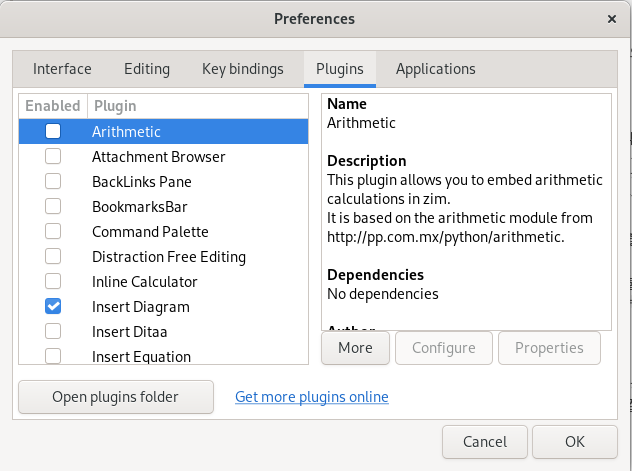This screenshot has height=471, width=632.
Task: Enable the Inline Calculator plugin
Action: (53, 281)
